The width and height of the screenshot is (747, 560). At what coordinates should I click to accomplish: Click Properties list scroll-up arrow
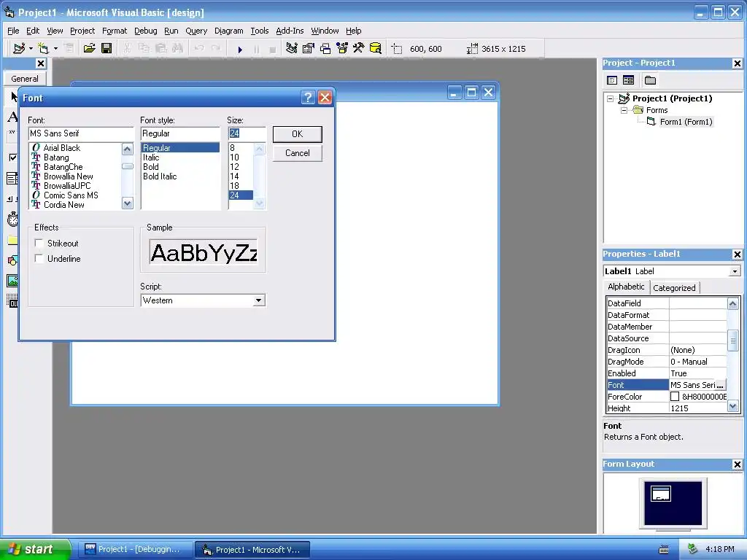click(732, 303)
